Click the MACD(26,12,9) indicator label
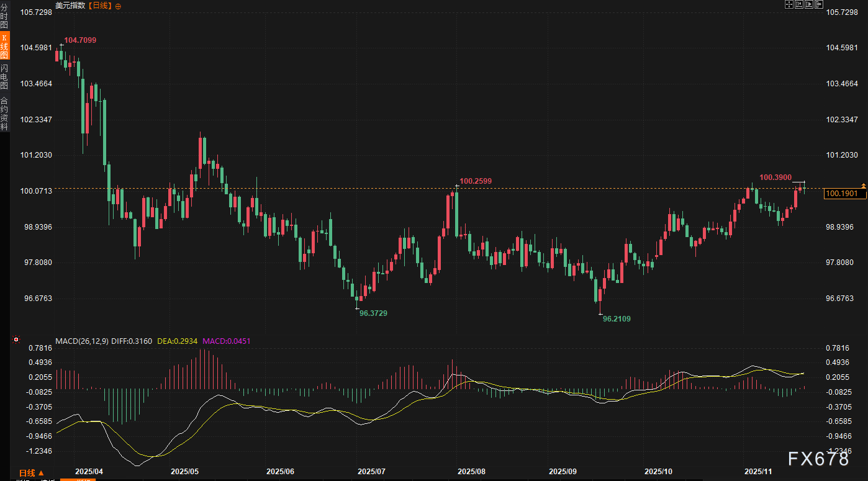This screenshot has width=868, height=481. pyautogui.click(x=81, y=341)
